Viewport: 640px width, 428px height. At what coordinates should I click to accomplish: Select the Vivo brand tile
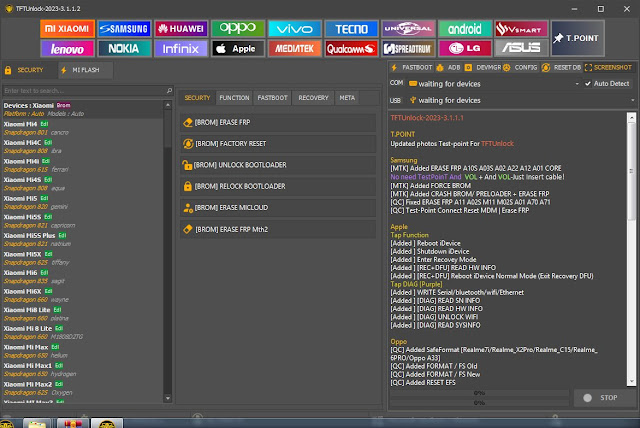294,29
